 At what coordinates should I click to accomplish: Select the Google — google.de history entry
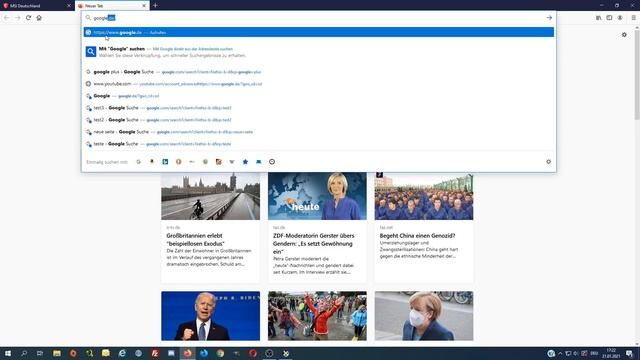coord(319,96)
